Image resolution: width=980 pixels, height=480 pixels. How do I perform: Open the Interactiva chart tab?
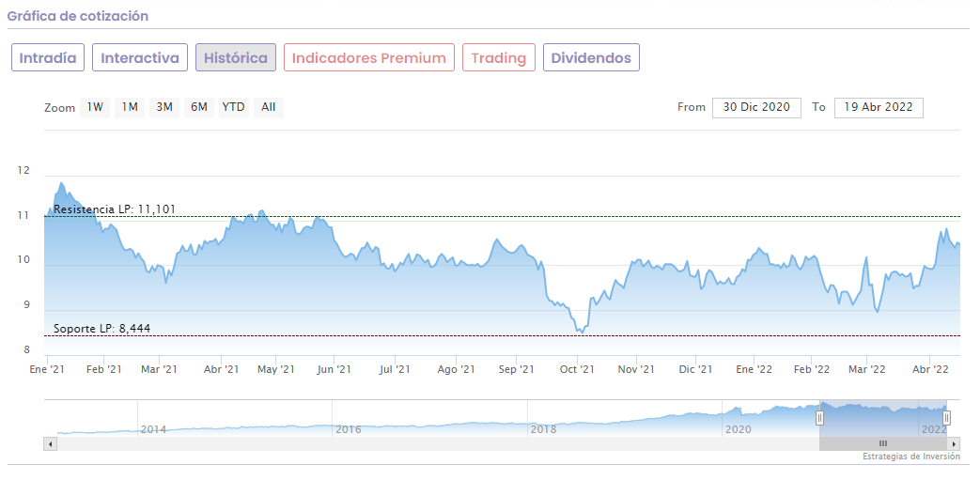[140, 58]
